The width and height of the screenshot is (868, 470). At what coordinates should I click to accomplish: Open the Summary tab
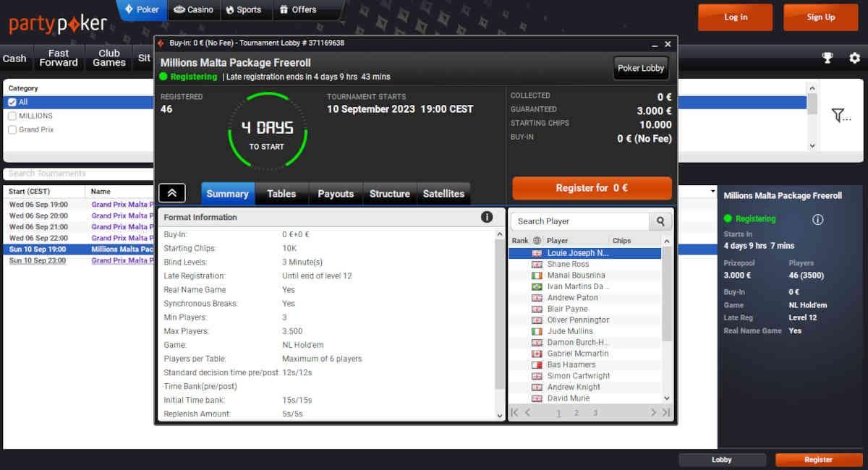tap(227, 194)
